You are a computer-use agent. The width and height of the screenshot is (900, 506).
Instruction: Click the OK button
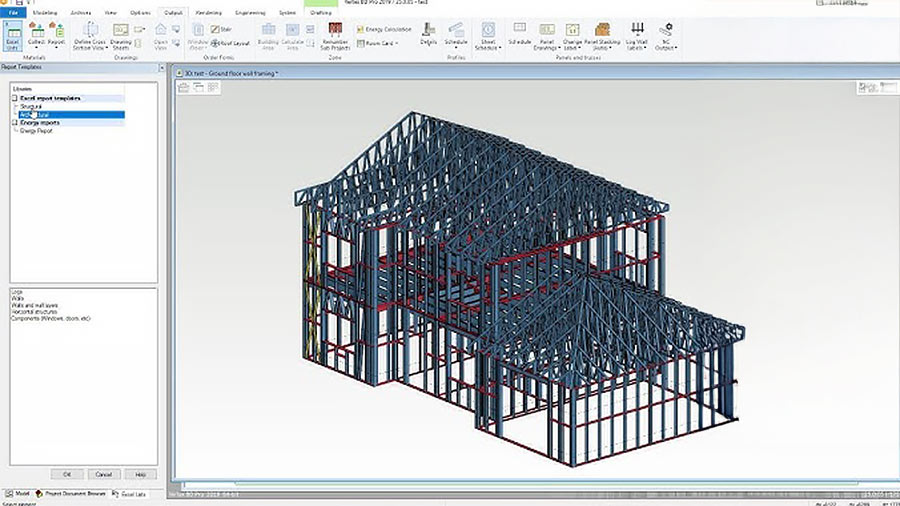66,473
